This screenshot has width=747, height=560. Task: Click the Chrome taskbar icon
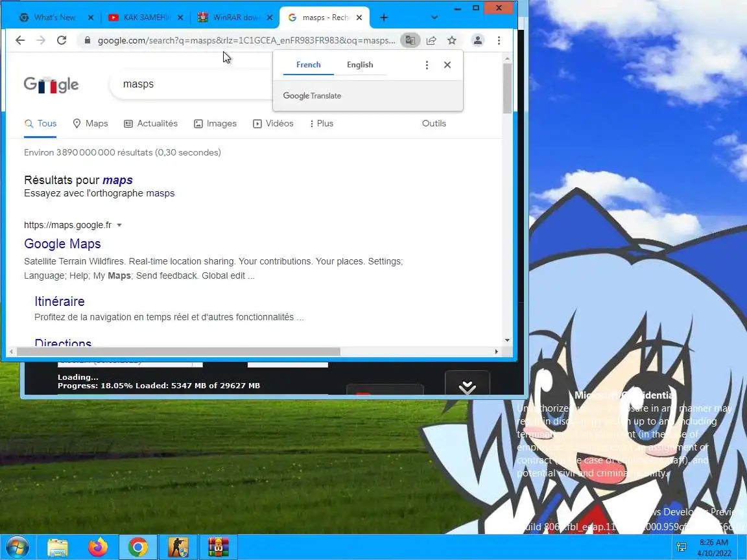click(x=137, y=547)
